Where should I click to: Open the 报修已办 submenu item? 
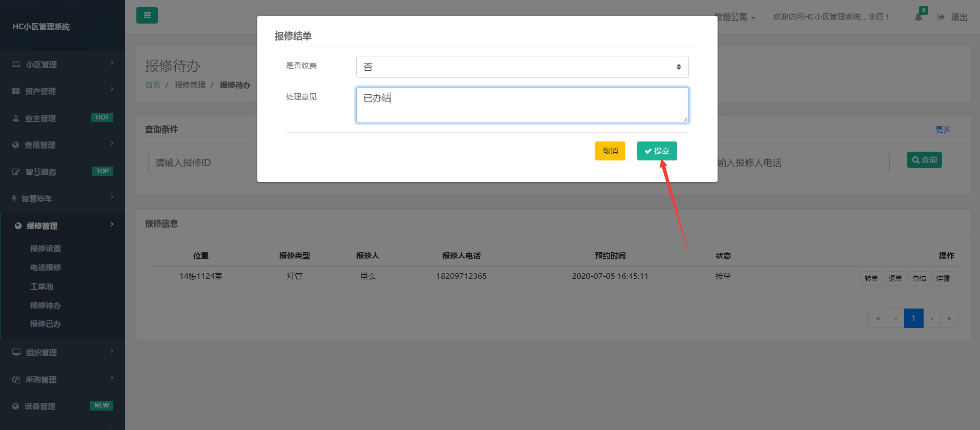coord(46,324)
